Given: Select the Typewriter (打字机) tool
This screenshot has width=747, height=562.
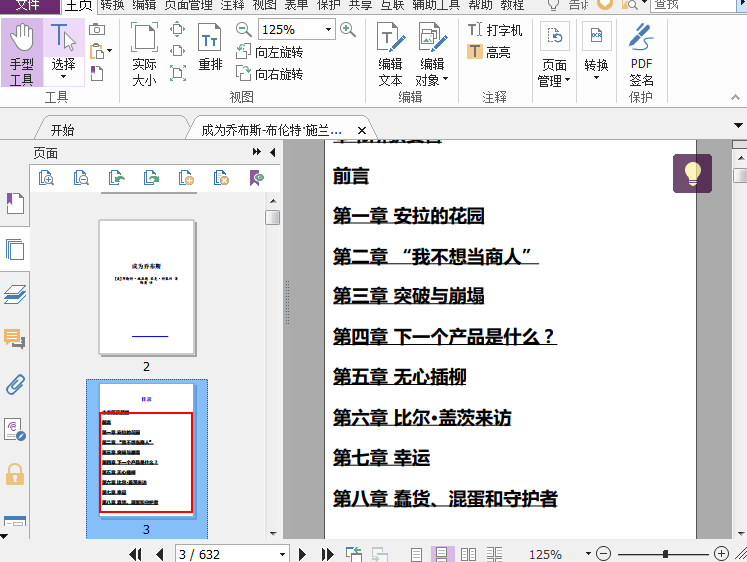Looking at the screenshot, I should (x=495, y=30).
